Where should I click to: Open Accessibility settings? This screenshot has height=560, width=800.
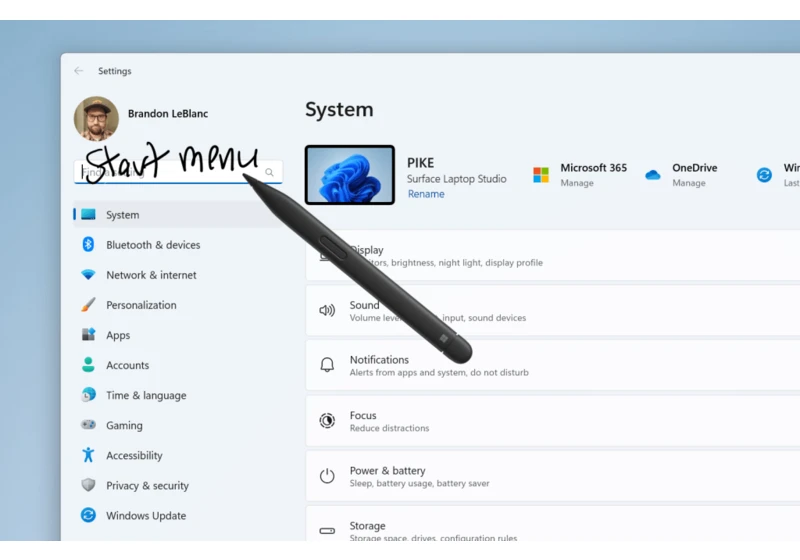pos(134,455)
